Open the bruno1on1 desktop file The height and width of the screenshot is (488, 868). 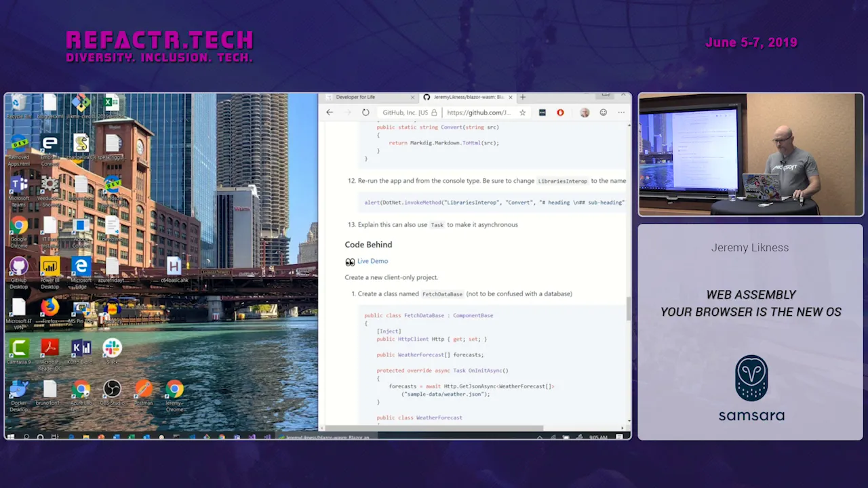coord(50,391)
